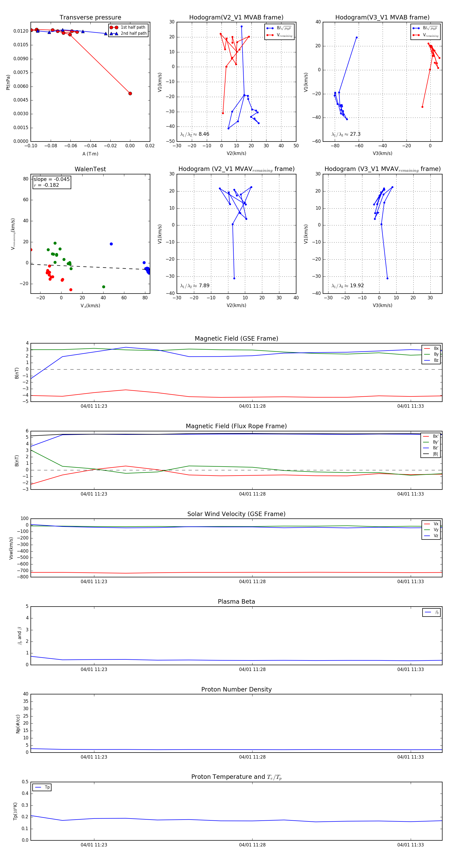
Task: Click the outlier red point on transverse pressure plot
Action: [x=130, y=93]
